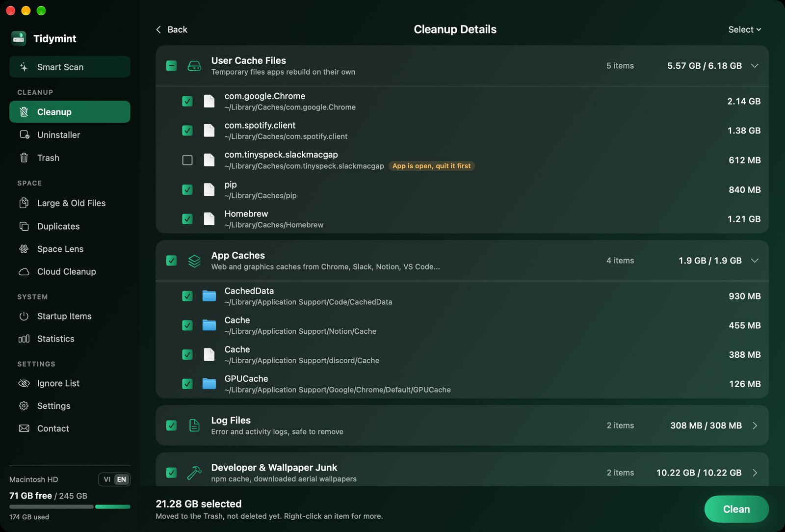Collapse the User Cache Files section chevron
Viewport: 785px width, 532px height.
(755, 66)
